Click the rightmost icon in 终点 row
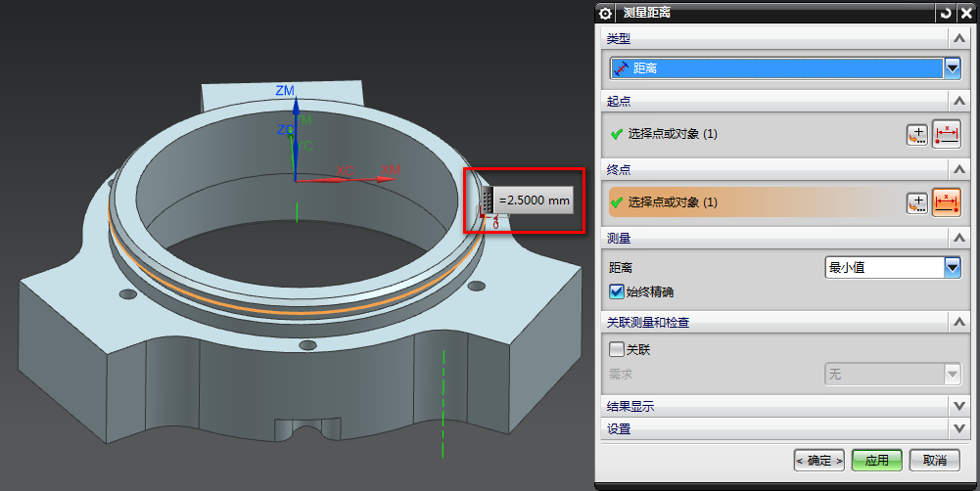980x491 pixels. point(947,202)
